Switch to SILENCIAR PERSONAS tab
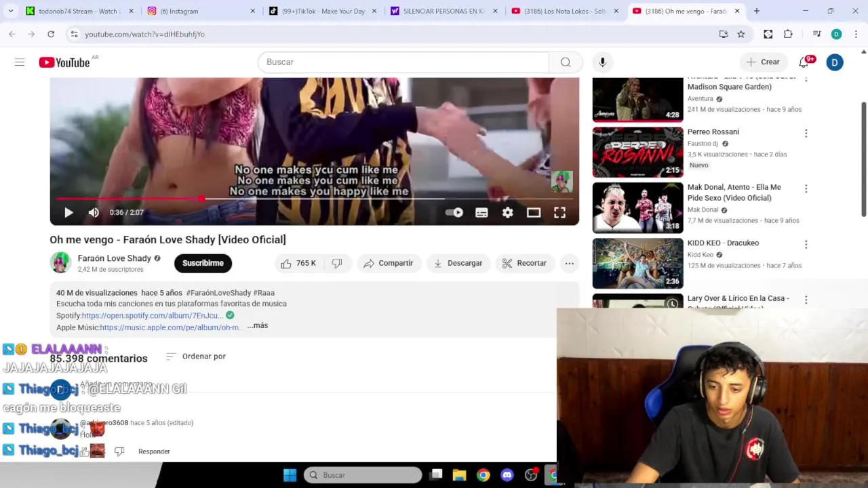 click(444, 11)
